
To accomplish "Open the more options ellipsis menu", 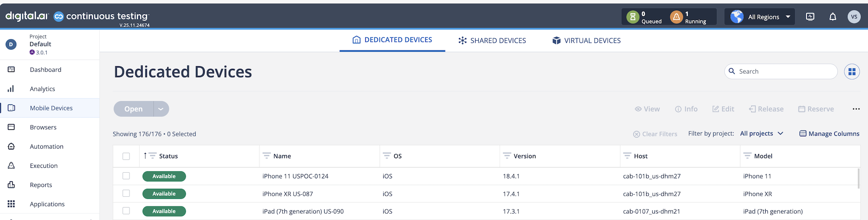I will 856,109.
